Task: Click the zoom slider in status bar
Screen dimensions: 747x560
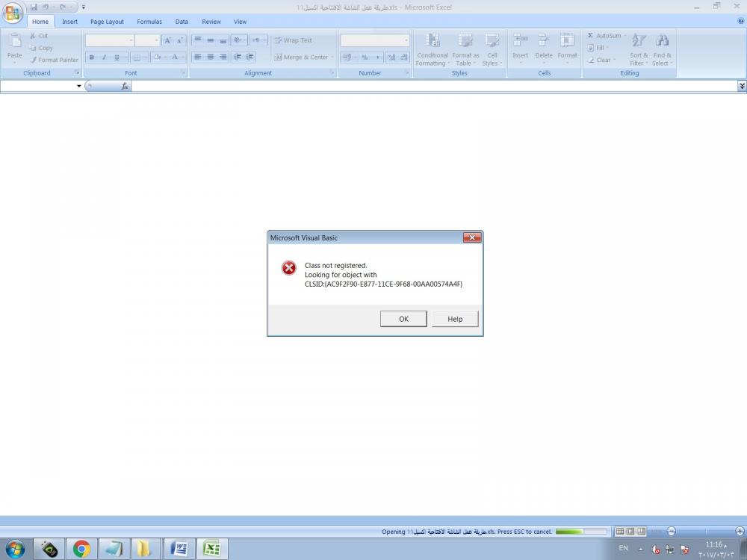Action: tap(706, 531)
